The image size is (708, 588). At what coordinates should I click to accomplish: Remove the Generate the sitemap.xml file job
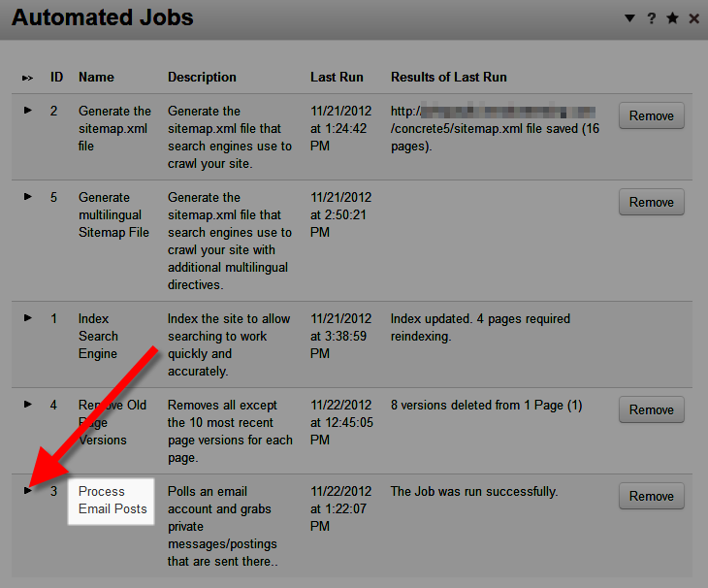point(651,115)
